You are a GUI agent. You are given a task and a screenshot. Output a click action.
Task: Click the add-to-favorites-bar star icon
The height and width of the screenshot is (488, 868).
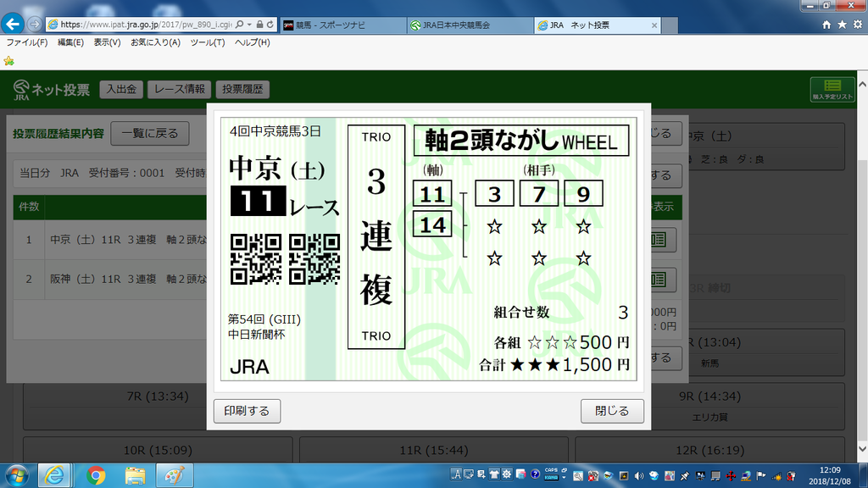(8, 61)
